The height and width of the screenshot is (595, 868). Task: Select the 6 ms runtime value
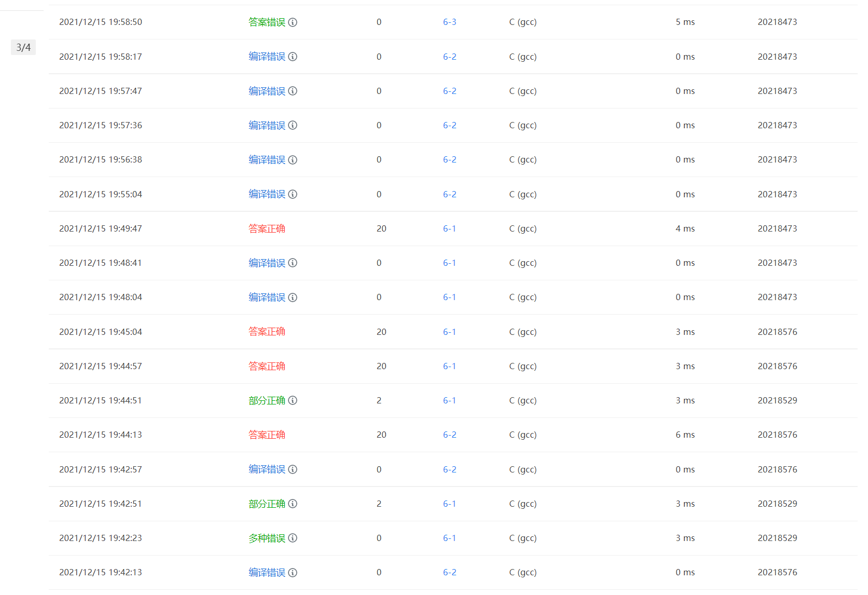685,435
